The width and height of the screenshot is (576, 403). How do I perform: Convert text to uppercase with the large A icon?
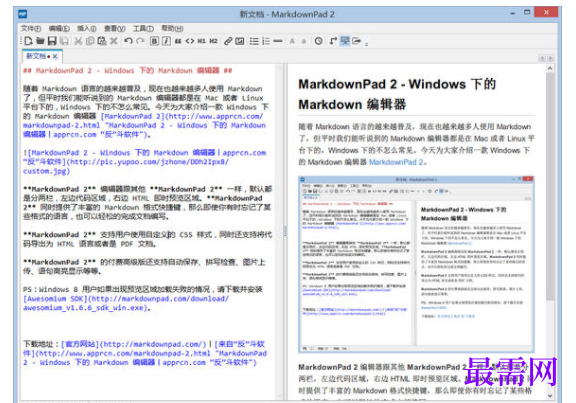pos(292,41)
